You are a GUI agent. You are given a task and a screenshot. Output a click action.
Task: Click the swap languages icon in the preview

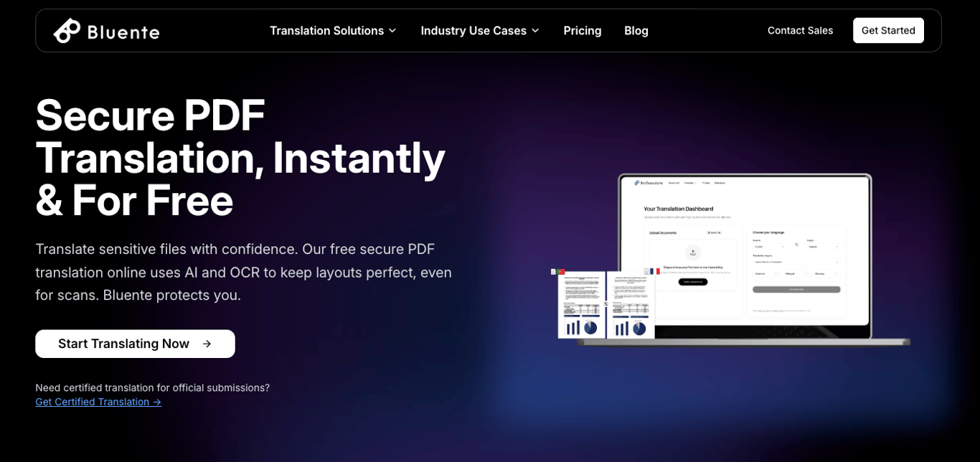point(796,244)
